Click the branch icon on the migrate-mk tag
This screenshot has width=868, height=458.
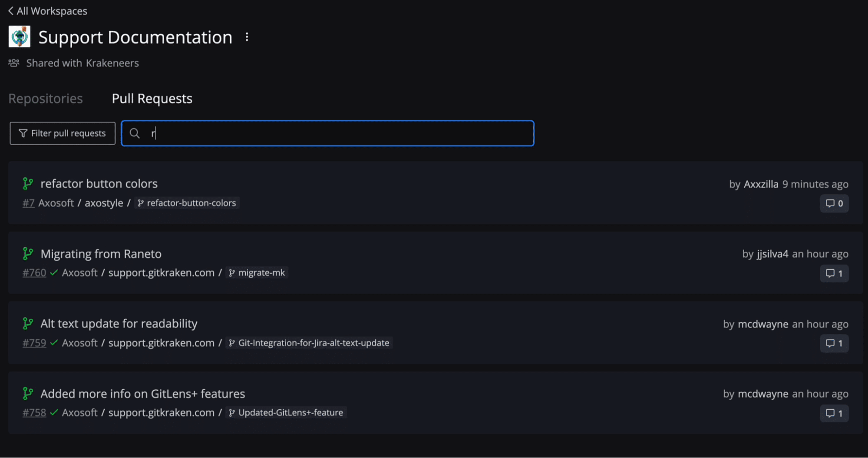click(232, 272)
